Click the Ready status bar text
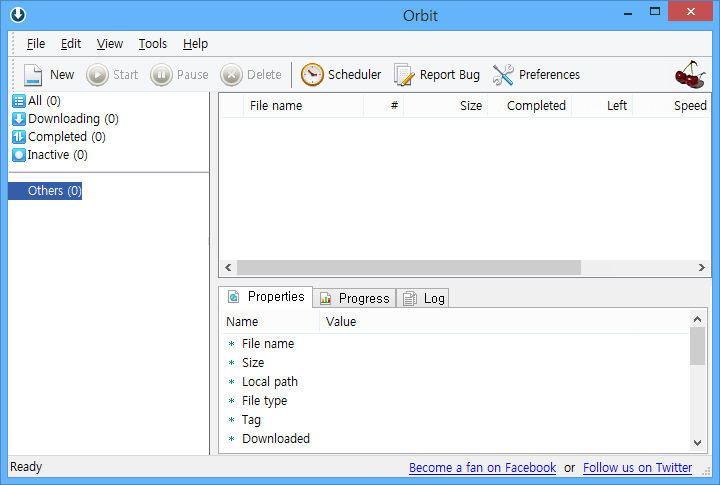 [x=26, y=467]
